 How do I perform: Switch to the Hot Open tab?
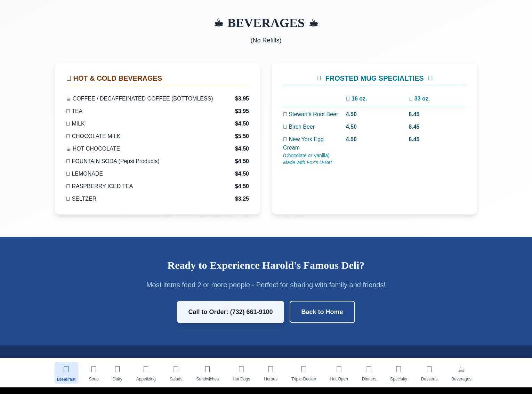pos(339,373)
